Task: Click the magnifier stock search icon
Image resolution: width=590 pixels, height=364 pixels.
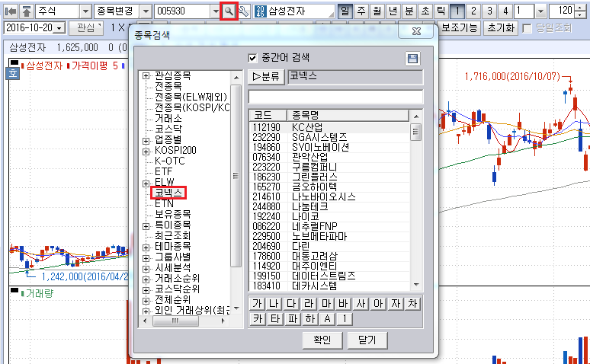Action: coord(228,11)
